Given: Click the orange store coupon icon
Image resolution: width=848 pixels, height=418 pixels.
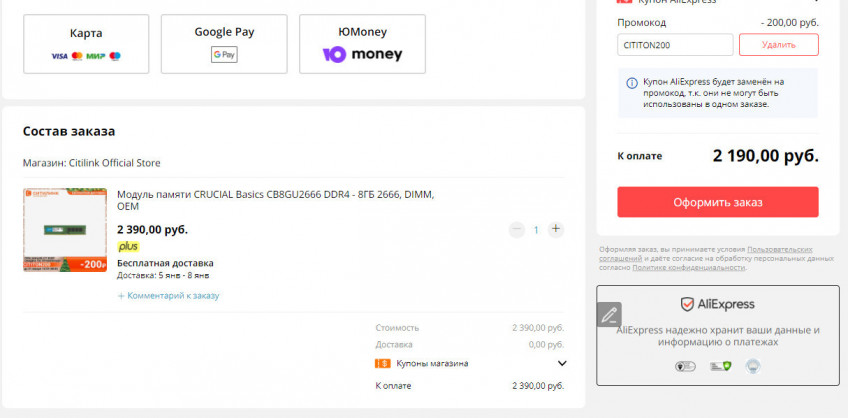Looking at the screenshot, I should coord(382,363).
